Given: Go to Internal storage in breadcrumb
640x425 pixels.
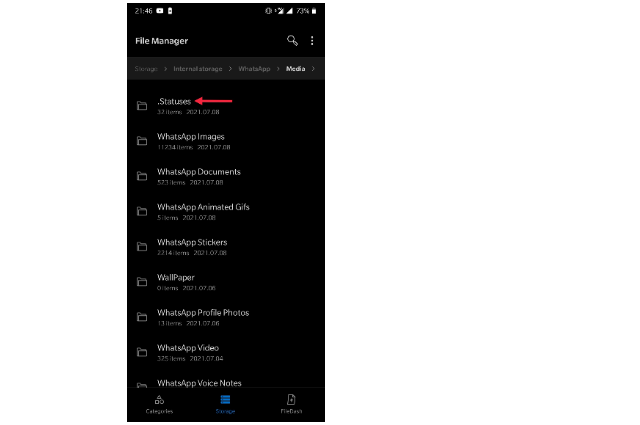Looking at the screenshot, I should point(198,69).
